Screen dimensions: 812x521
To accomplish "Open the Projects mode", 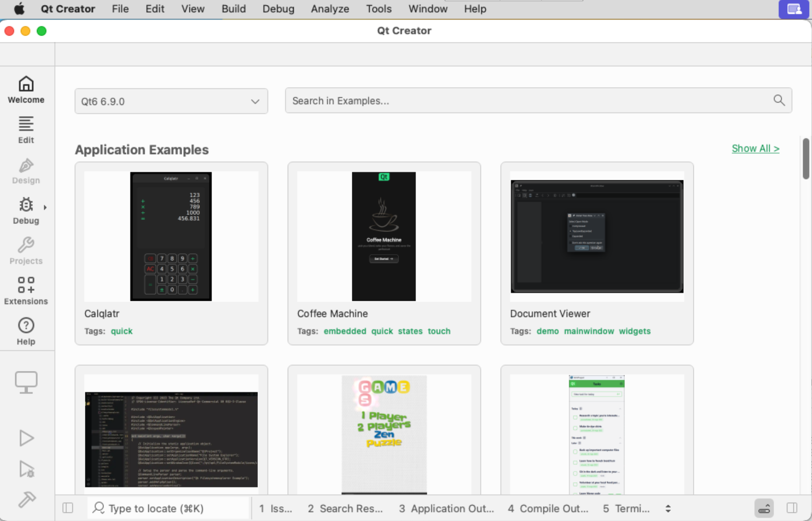I will (x=26, y=251).
